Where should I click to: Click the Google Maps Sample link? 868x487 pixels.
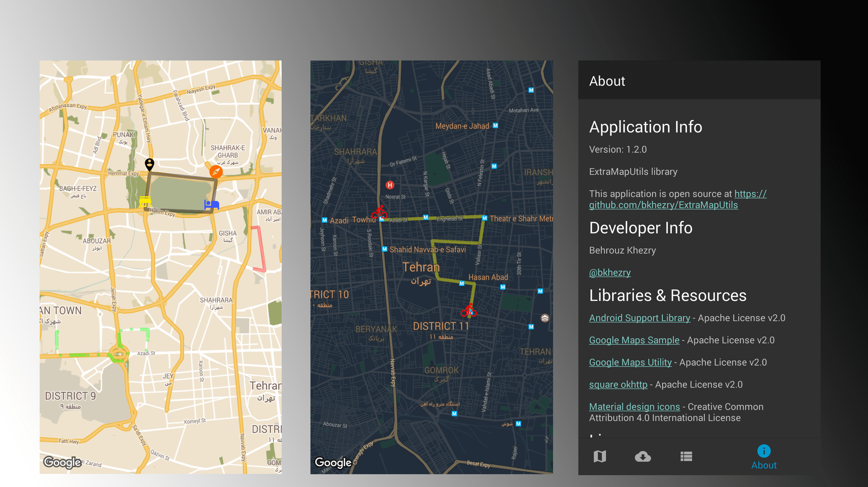634,340
